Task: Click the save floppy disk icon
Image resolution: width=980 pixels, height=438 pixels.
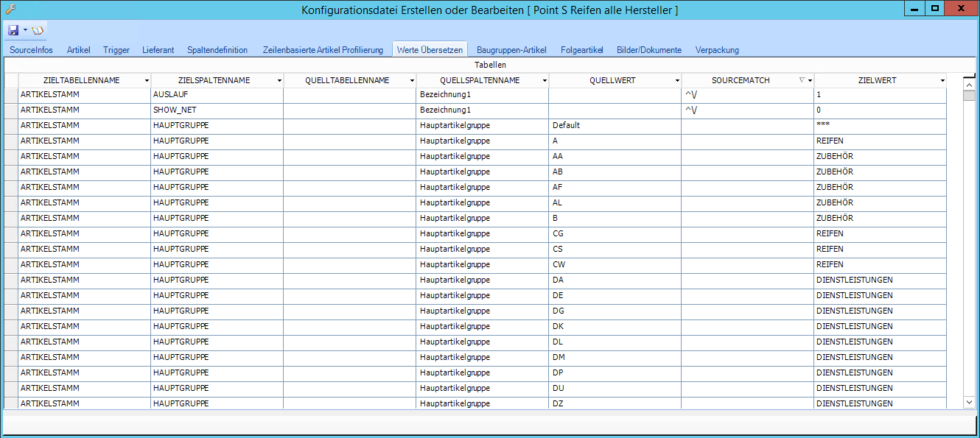Action: 13,30
